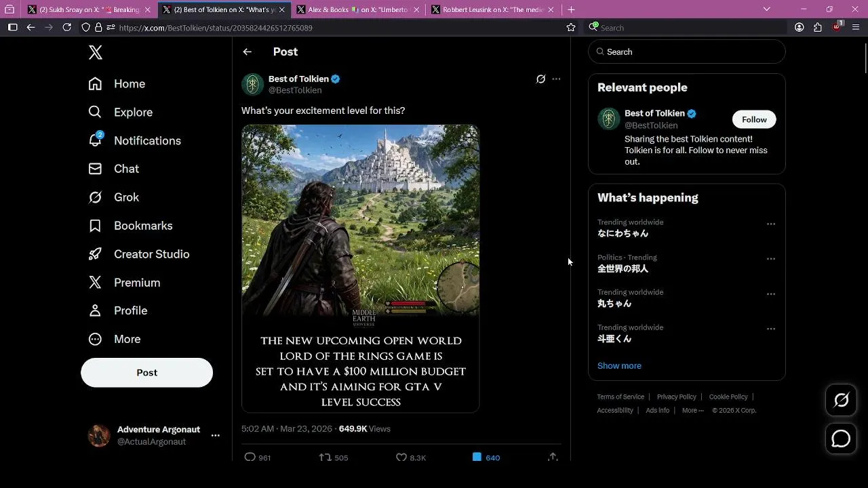The image size is (868, 488).
Task: Open more options for なにわちゃん trend
Action: (x=771, y=224)
